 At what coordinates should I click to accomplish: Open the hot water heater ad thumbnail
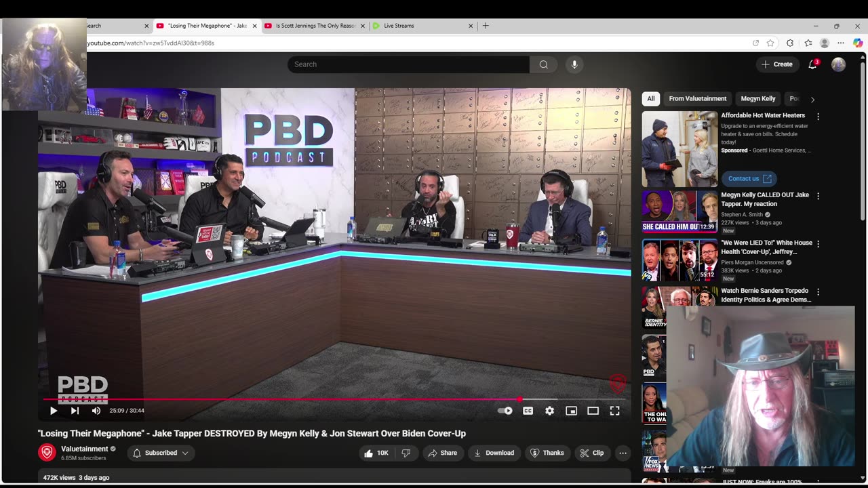coord(679,149)
